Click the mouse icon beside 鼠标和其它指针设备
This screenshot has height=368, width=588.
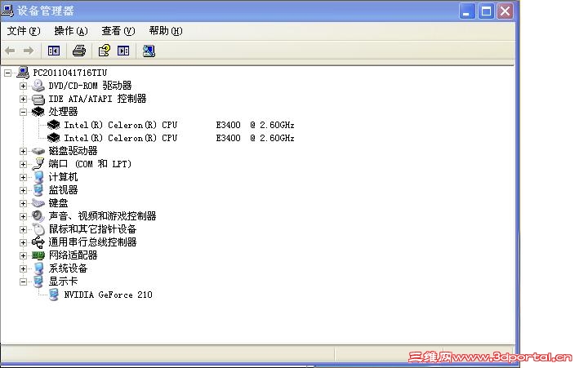pyautogui.click(x=38, y=229)
